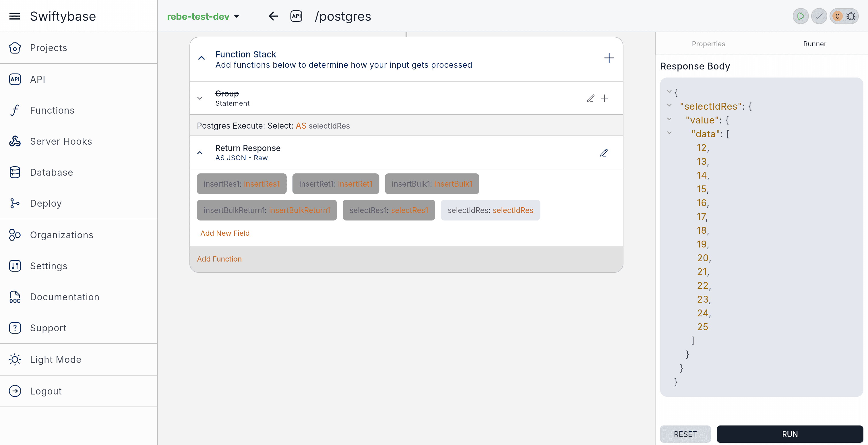This screenshot has height=445, width=868.
Task: Click the Support question mark icon
Action: 15,328
